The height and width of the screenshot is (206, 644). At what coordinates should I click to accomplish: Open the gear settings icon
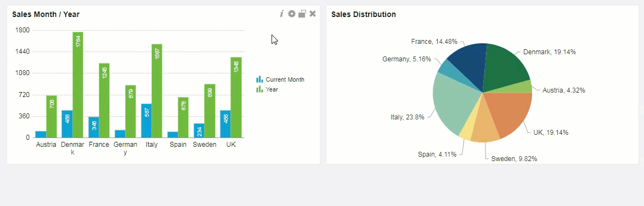pos(292,14)
